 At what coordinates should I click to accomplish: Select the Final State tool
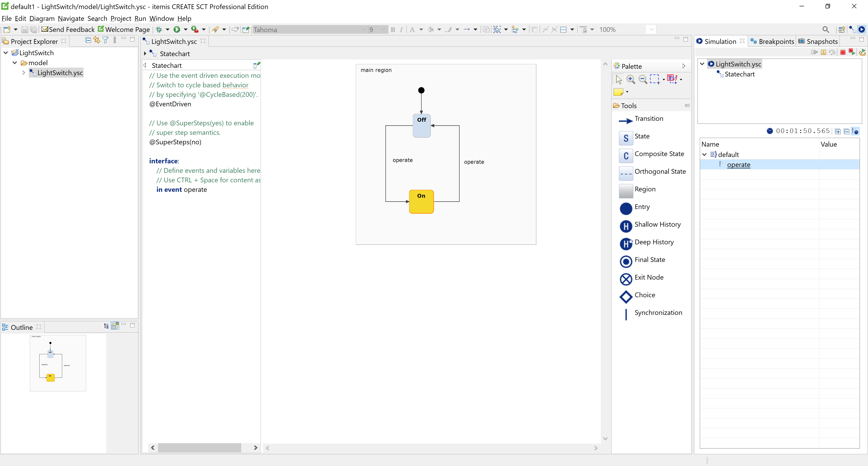649,259
